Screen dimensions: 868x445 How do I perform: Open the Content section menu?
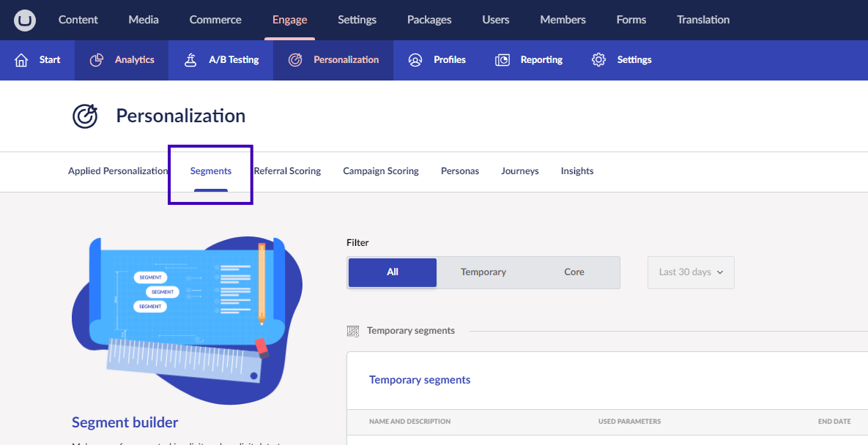point(78,20)
